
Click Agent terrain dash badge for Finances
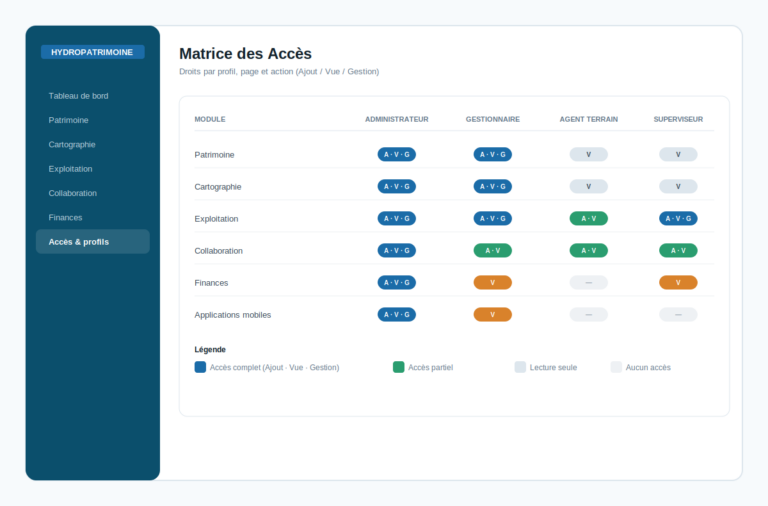(589, 283)
